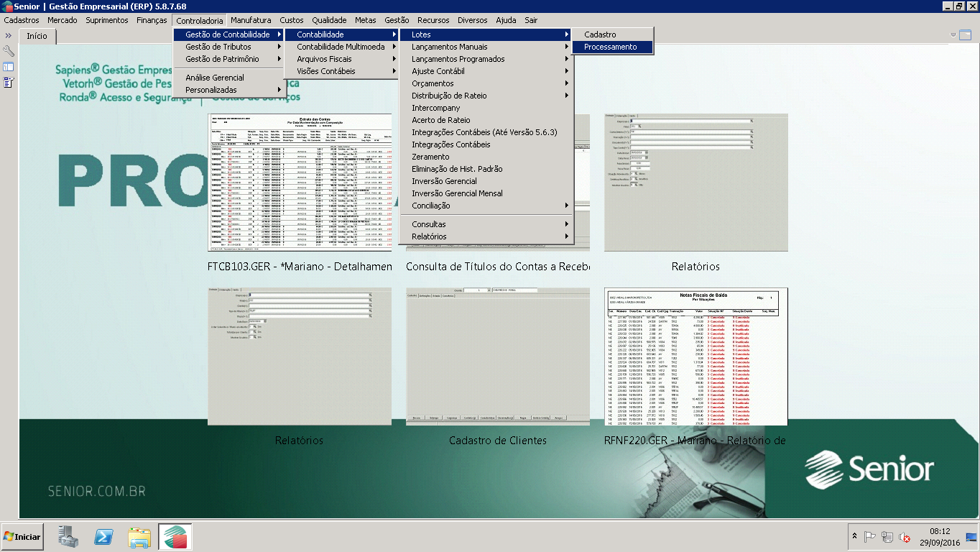Click the Sair menu
The width and height of the screenshot is (980, 552).
click(x=531, y=20)
